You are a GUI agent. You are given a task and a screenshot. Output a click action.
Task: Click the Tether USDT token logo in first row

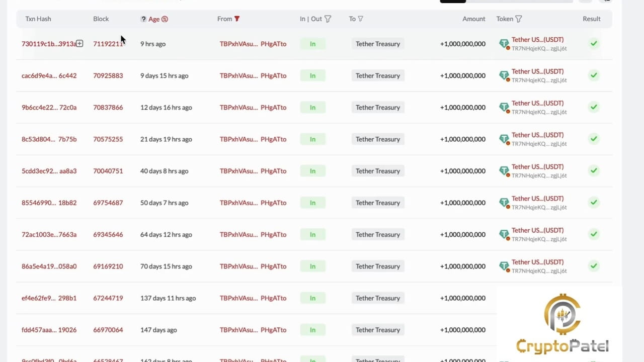tap(504, 44)
